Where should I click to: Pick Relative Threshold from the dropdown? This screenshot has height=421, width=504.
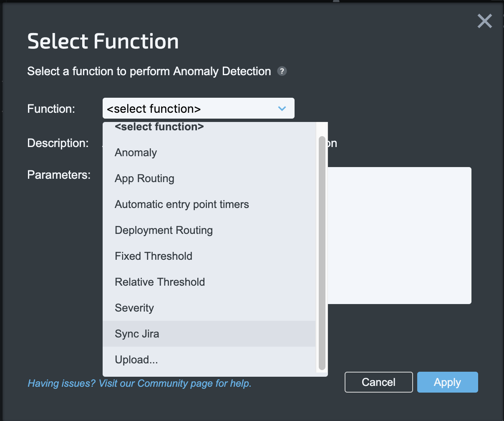tap(159, 282)
